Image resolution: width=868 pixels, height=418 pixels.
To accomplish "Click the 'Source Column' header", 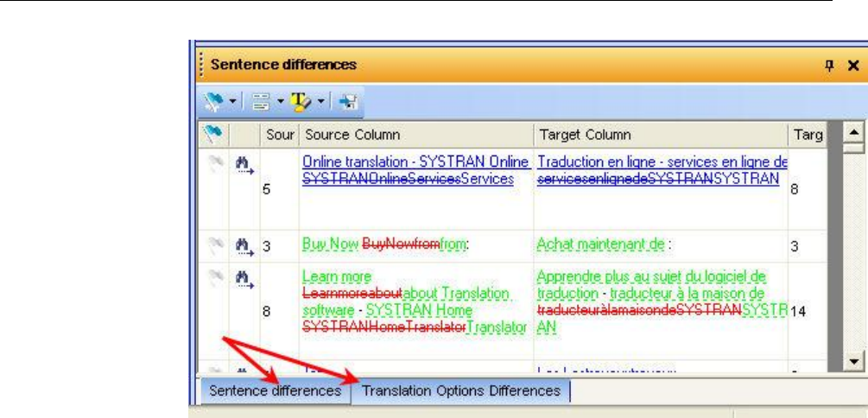I will point(415,135).
